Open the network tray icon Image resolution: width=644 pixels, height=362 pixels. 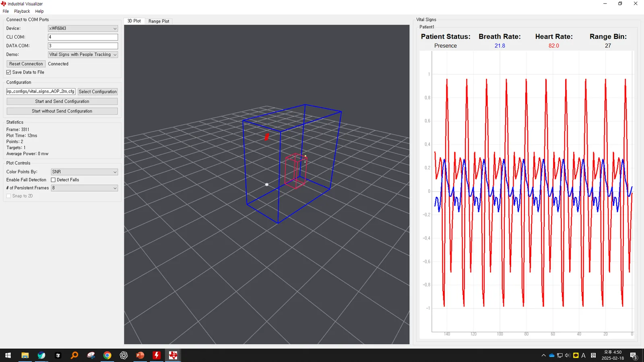pyautogui.click(x=560, y=356)
